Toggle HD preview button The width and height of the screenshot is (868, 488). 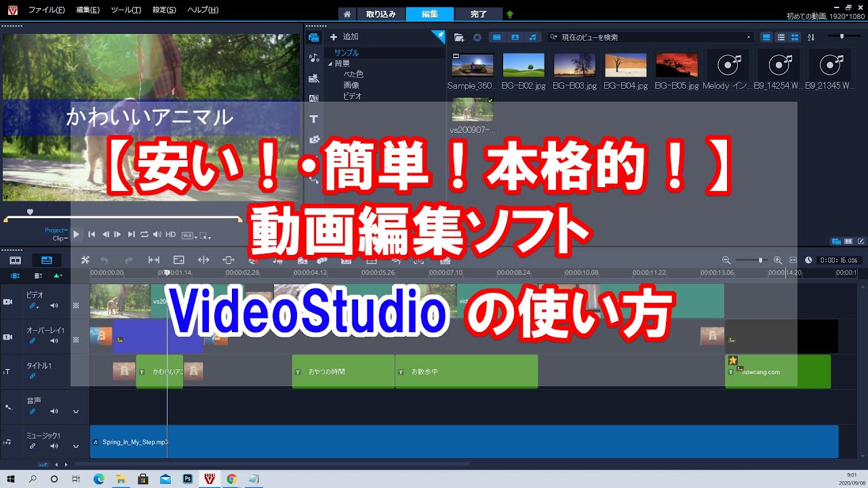[x=171, y=235]
